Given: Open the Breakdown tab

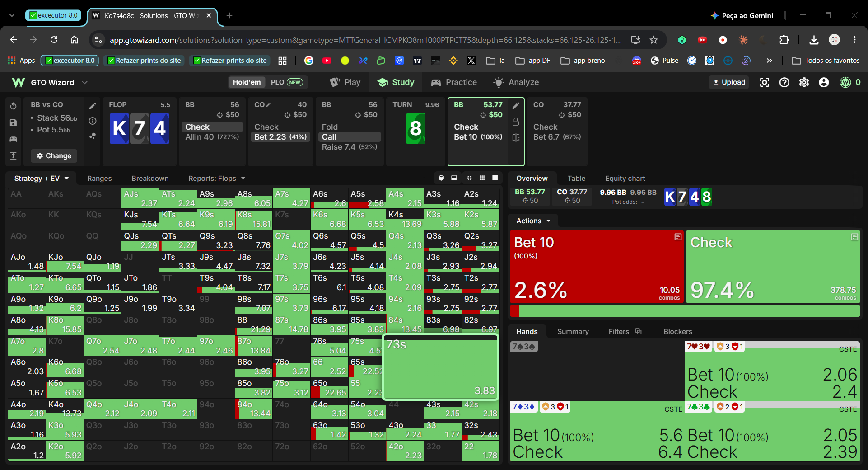Looking at the screenshot, I should (x=150, y=179).
